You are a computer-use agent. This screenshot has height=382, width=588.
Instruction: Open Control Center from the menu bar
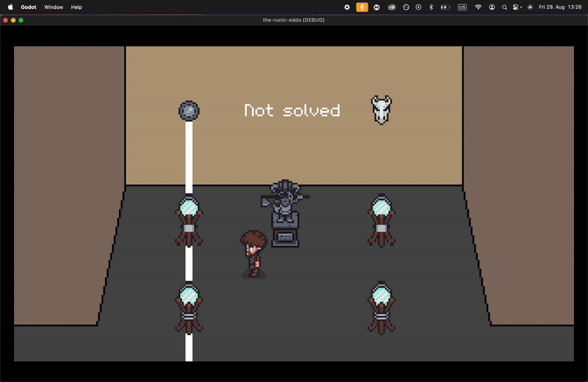(517, 7)
